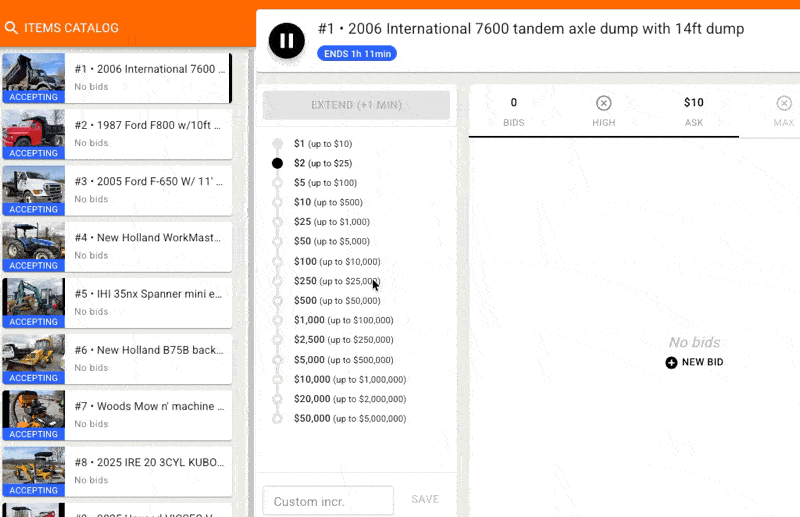Open the ASK $10 tab
800x517 pixels.
[x=694, y=111]
